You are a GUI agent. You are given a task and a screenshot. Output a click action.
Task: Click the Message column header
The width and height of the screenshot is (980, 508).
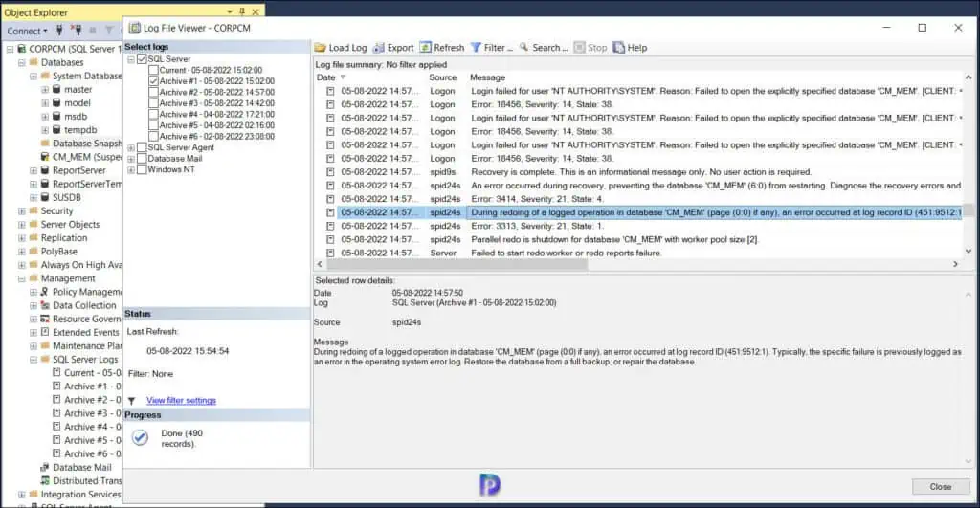point(487,77)
